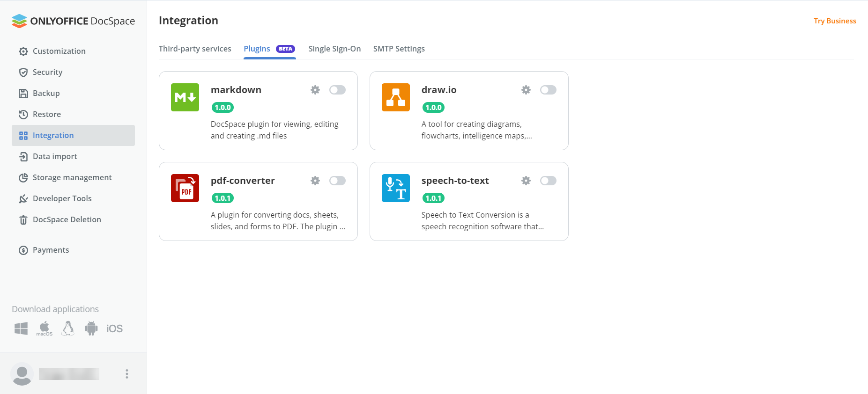Screen dimensions: 868x394
Task: Click the Android download application icon
Action: tap(91, 328)
